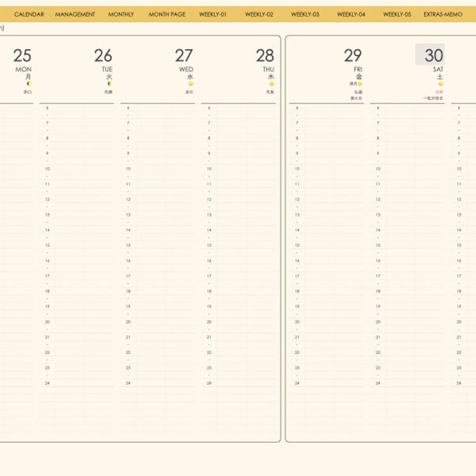The width and height of the screenshot is (476, 476).
Task: Open the highlighted date 30
Action: coord(430,54)
